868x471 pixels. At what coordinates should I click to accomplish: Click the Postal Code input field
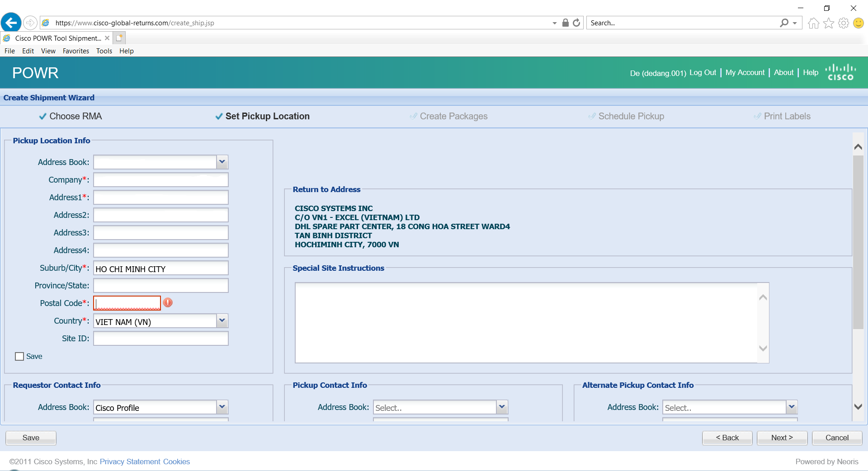point(127,303)
